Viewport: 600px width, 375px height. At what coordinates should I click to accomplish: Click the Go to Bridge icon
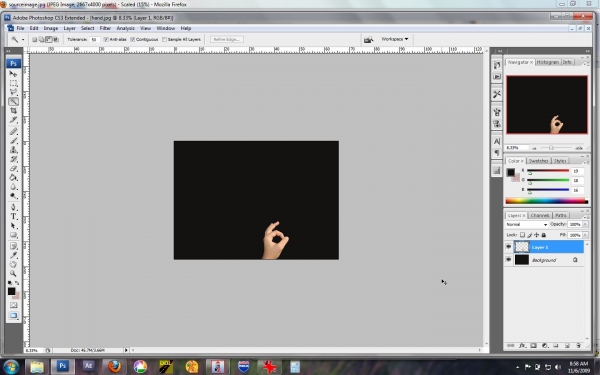[368, 39]
